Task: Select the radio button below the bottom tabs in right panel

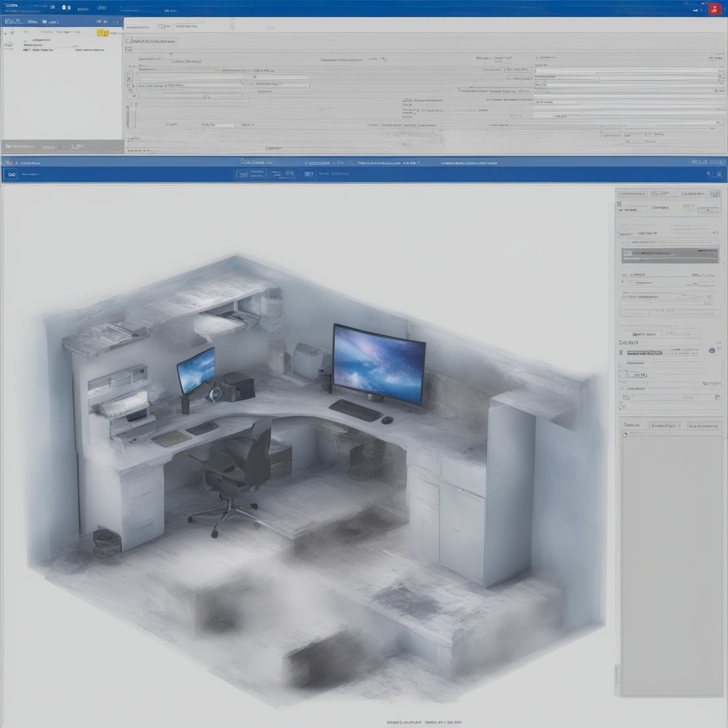Action: pyautogui.click(x=626, y=435)
